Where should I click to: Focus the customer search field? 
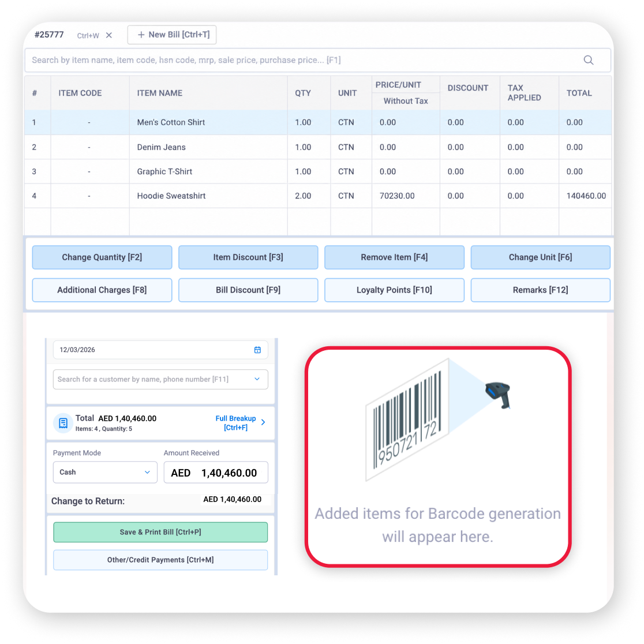pyautogui.click(x=160, y=380)
